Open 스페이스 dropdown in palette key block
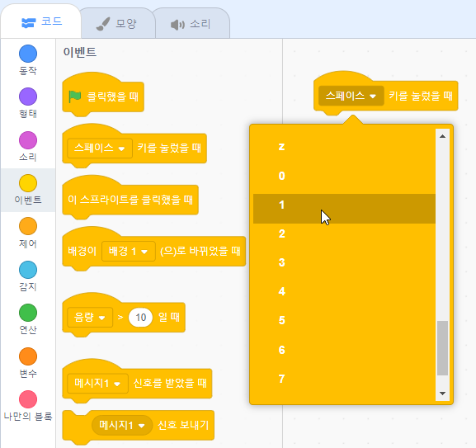Image resolution: width=476 pixels, height=448 pixels. pos(100,149)
